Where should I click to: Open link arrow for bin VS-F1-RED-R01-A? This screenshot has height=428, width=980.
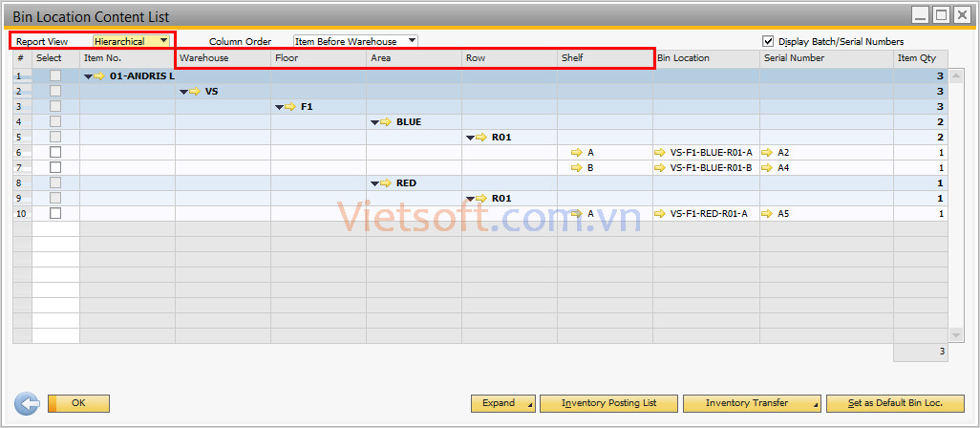pos(660,213)
